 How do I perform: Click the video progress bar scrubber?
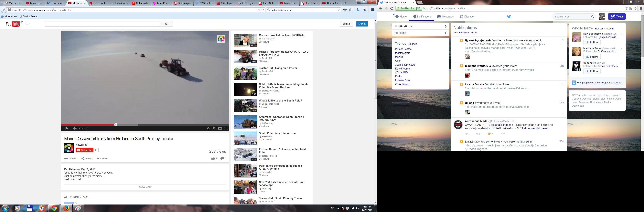pos(116,124)
